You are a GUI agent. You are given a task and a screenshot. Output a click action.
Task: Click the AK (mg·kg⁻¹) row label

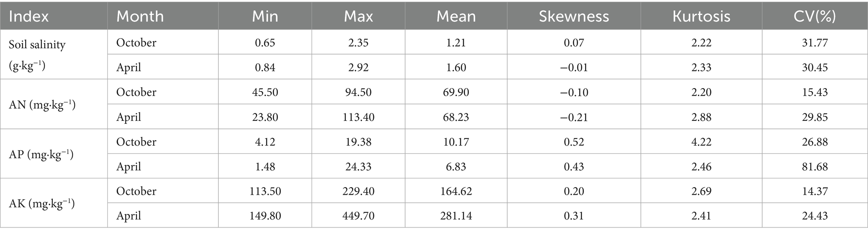(42, 204)
